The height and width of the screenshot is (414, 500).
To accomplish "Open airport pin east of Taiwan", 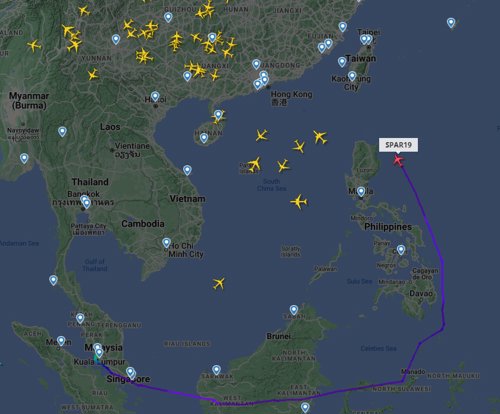I will click(x=451, y=23).
